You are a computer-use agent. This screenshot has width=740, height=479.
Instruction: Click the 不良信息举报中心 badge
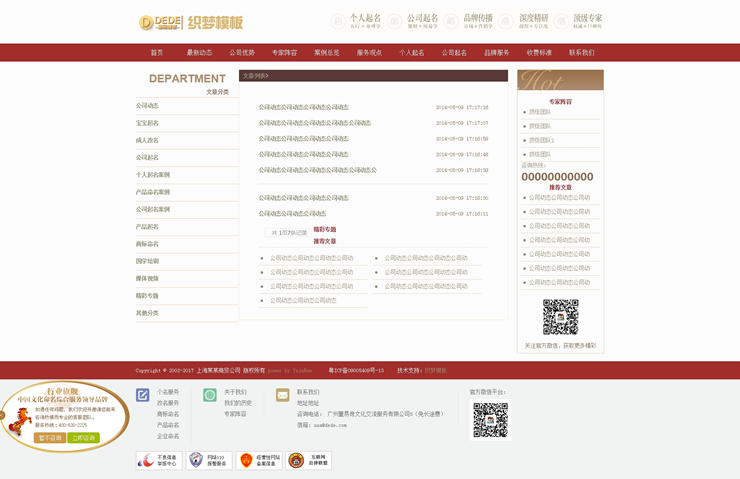(x=158, y=460)
